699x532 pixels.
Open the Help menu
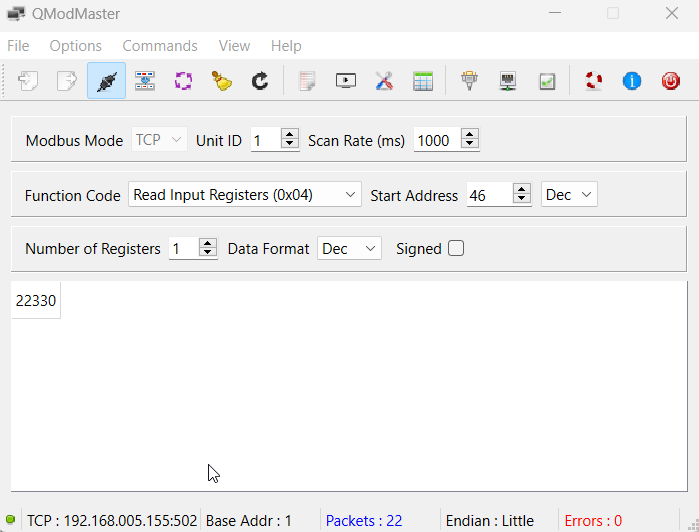point(286,46)
